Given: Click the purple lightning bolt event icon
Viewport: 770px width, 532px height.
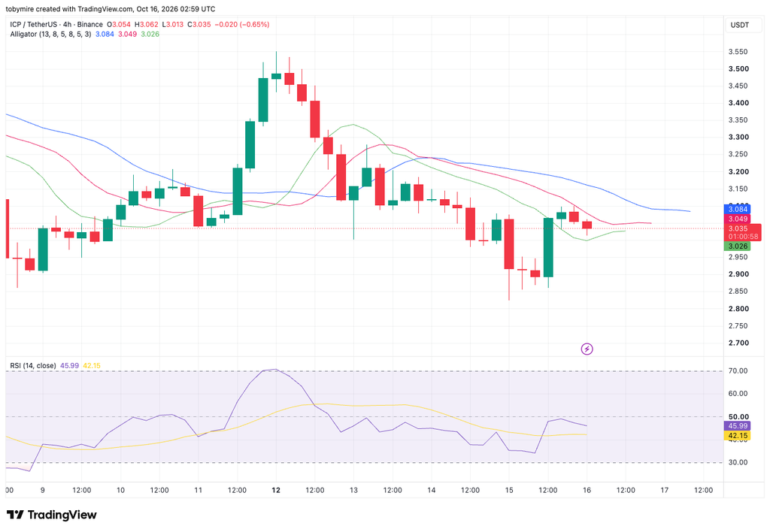Looking at the screenshot, I should click(587, 349).
